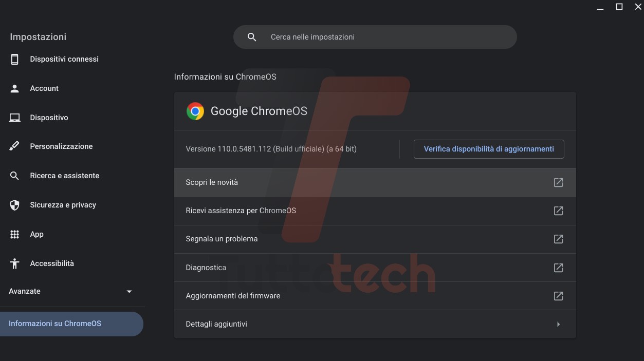Open Ricevi assistenza per ChromeOS link

click(241, 211)
